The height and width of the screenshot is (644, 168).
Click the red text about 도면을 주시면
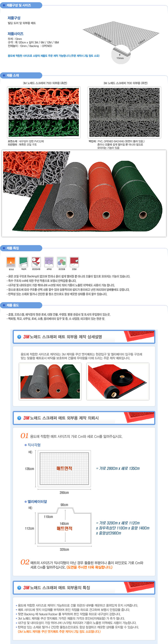[90, 567]
